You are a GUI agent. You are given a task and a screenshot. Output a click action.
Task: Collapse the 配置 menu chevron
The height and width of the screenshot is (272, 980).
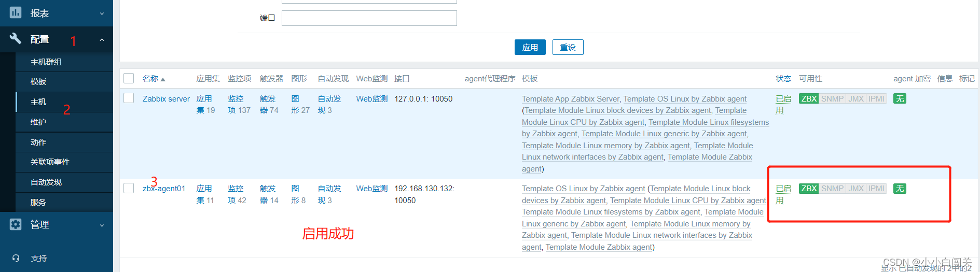click(x=102, y=39)
